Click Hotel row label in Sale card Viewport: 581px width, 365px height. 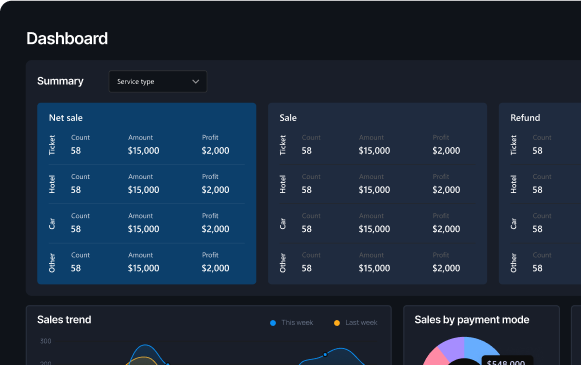(283, 184)
